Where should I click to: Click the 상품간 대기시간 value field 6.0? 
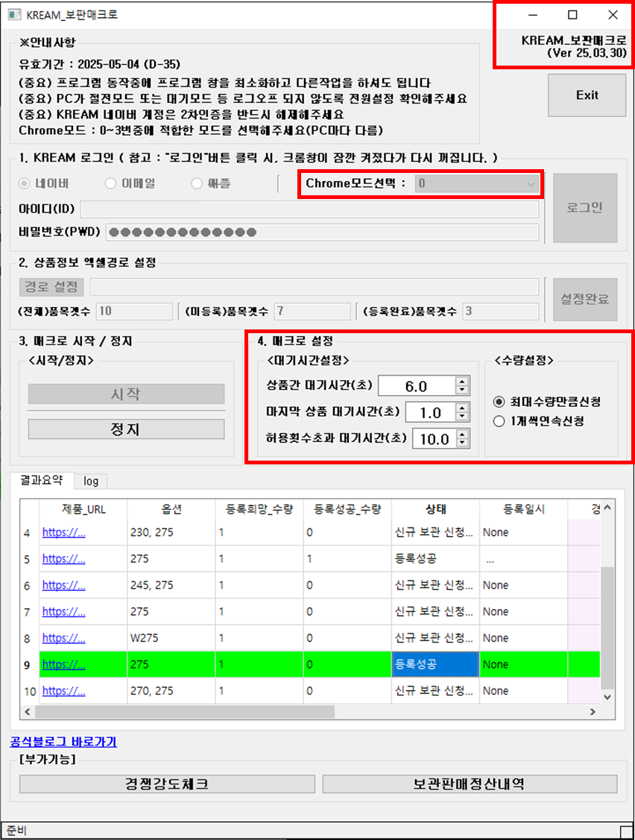point(417,386)
